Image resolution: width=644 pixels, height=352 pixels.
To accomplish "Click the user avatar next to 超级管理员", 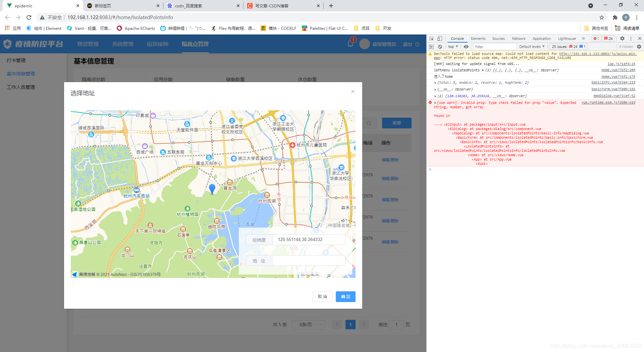I will (364, 44).
